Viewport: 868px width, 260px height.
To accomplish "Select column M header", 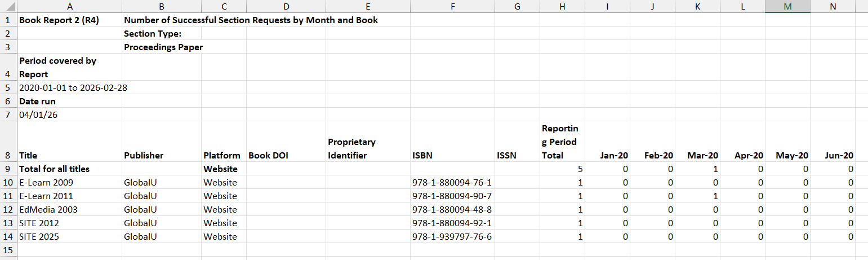I will click(x=787, y=6).
